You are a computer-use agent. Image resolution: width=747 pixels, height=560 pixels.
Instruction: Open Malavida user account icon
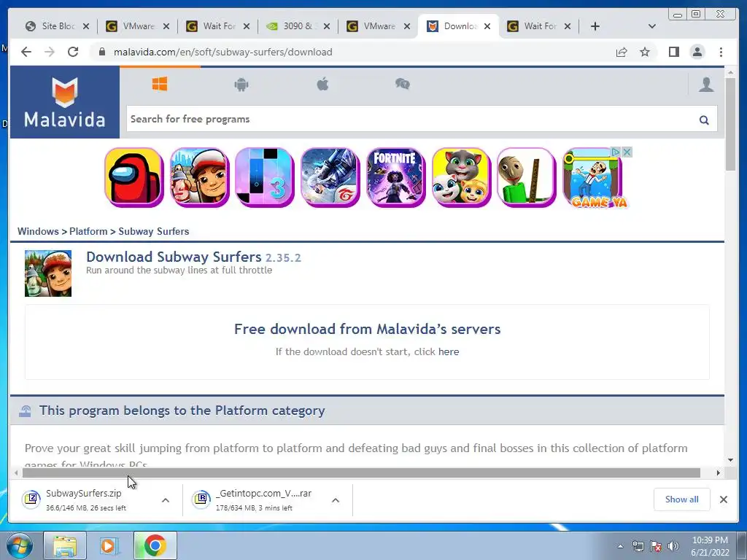(706, 85)
